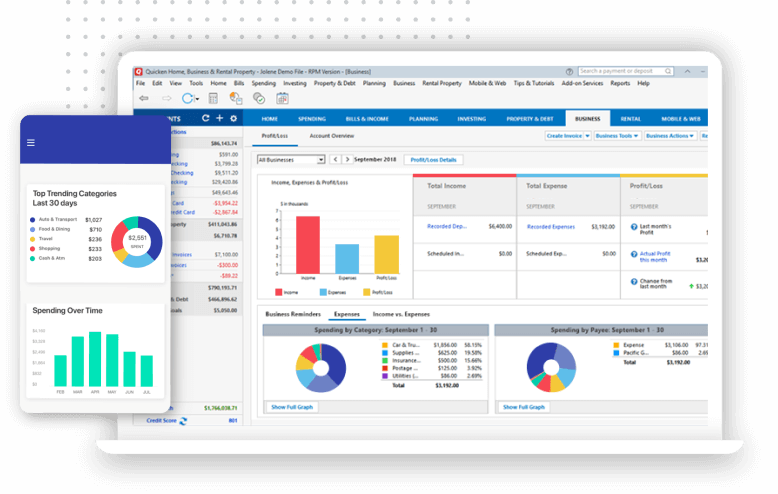Open the Tips & Tutorials menu
Screen dimensions: 778x494
pos(533,83)
